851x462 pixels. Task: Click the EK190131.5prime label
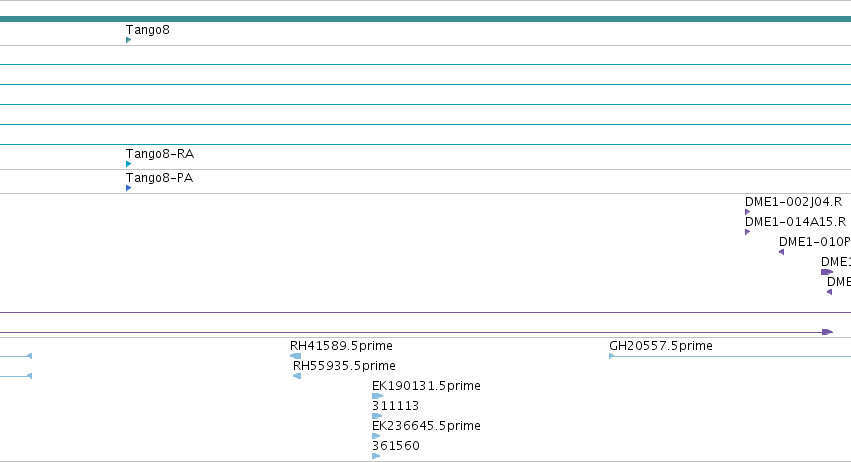click(426, 386)
